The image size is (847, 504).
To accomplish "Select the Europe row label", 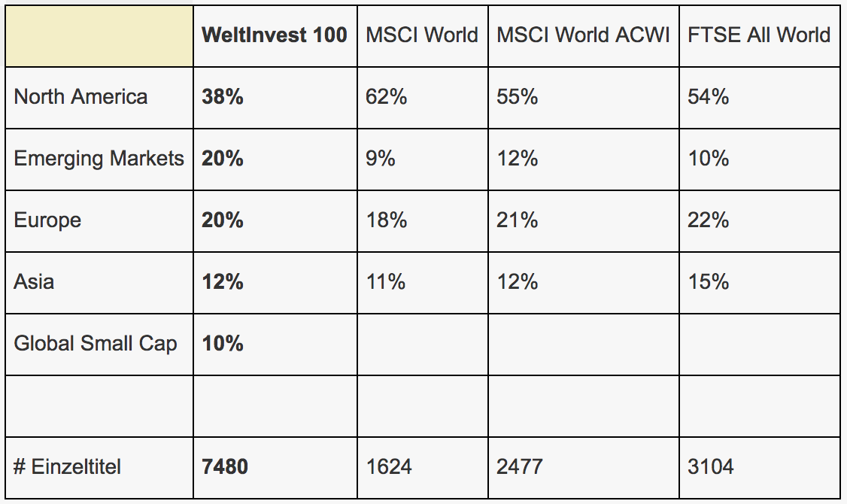I will click(x=48, y=220).
